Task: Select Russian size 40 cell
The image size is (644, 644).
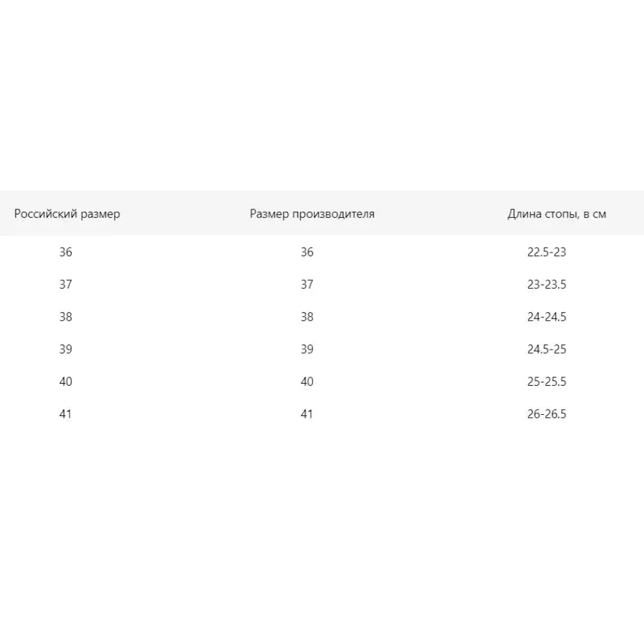Action: (x=66, y=382)
